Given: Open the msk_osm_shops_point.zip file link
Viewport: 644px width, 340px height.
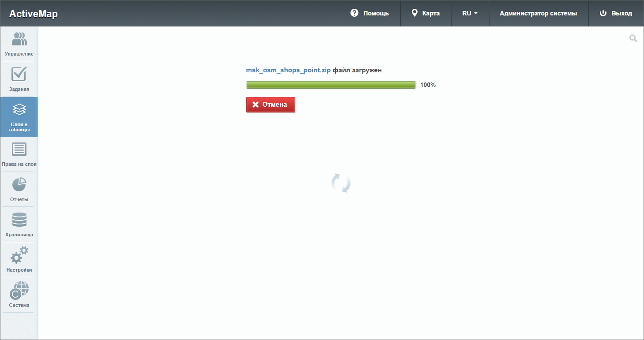Looking at the screenshot, I should (288, 70).
